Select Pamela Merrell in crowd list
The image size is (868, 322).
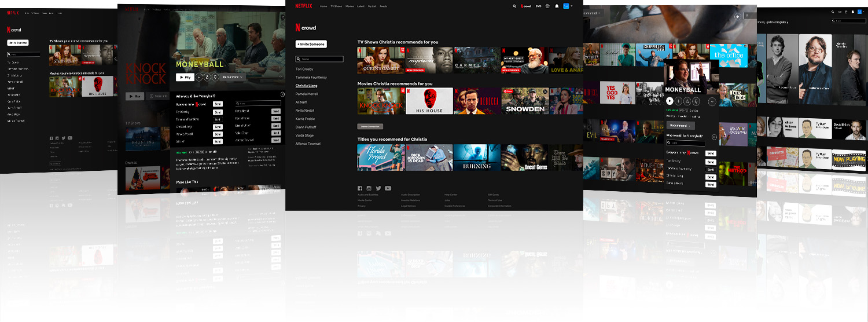click(307, 94)
